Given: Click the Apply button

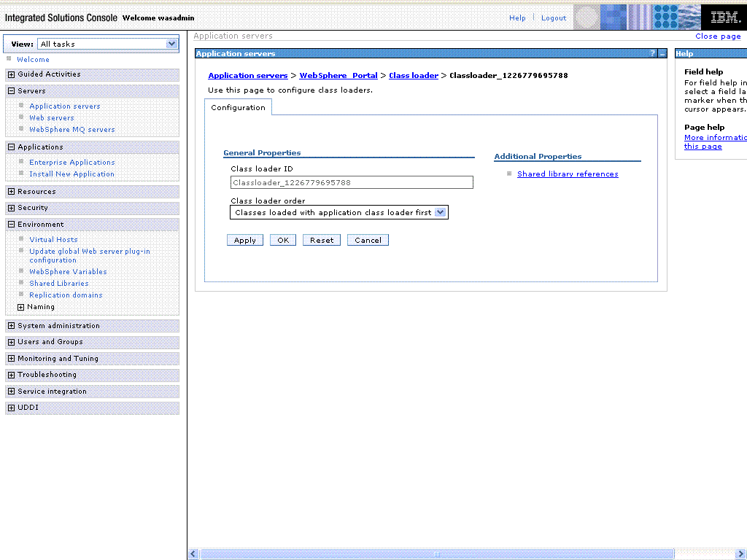Looking at the screenshot, I should point(245,240).
